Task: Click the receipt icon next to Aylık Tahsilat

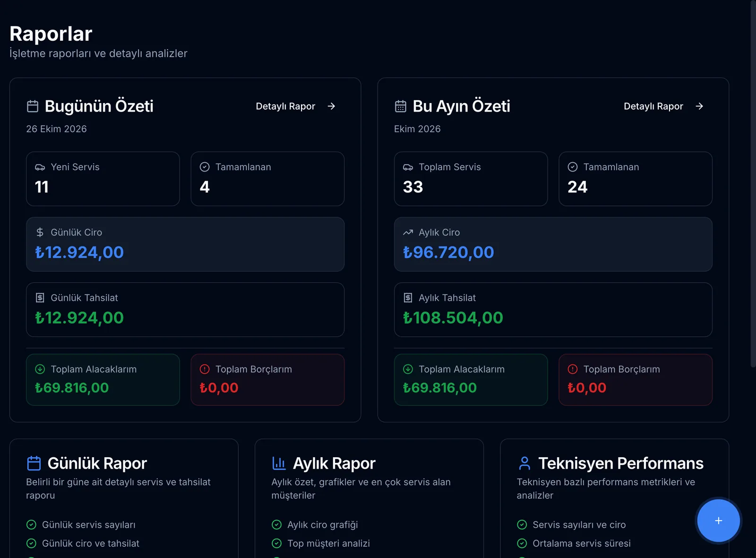Action: click(x=408, y=298)
